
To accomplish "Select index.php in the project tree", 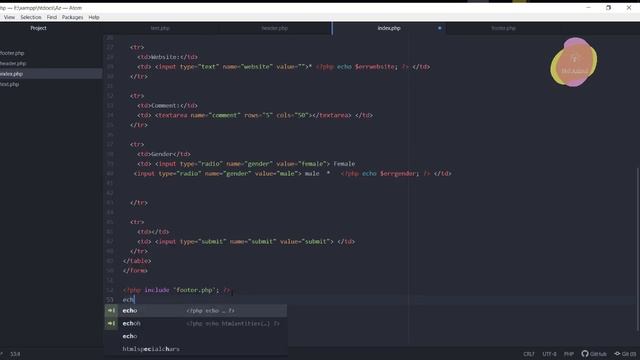I will click(x=11, y=74).
